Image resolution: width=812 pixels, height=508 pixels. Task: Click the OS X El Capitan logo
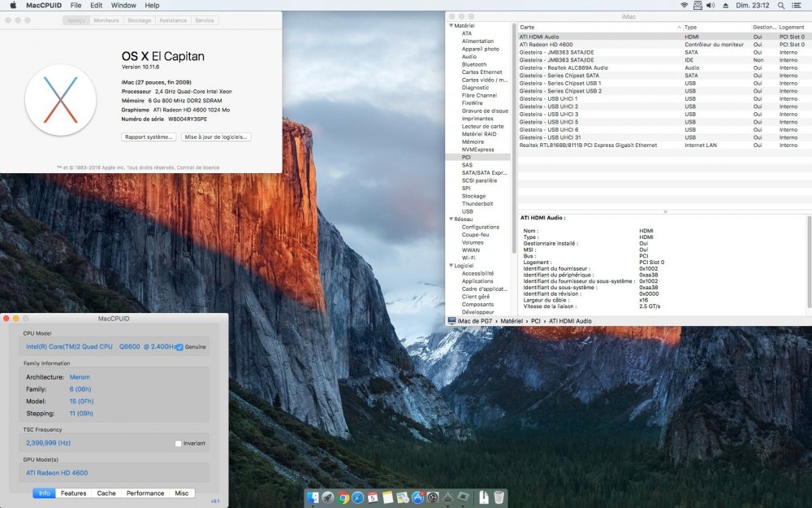coord(61,100)
